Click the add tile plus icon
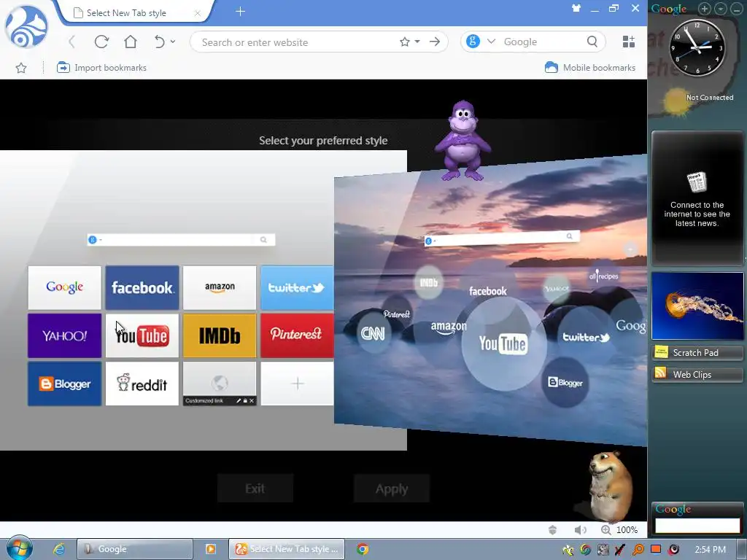This screenshot has height=560, width=747. pos(297,384)
